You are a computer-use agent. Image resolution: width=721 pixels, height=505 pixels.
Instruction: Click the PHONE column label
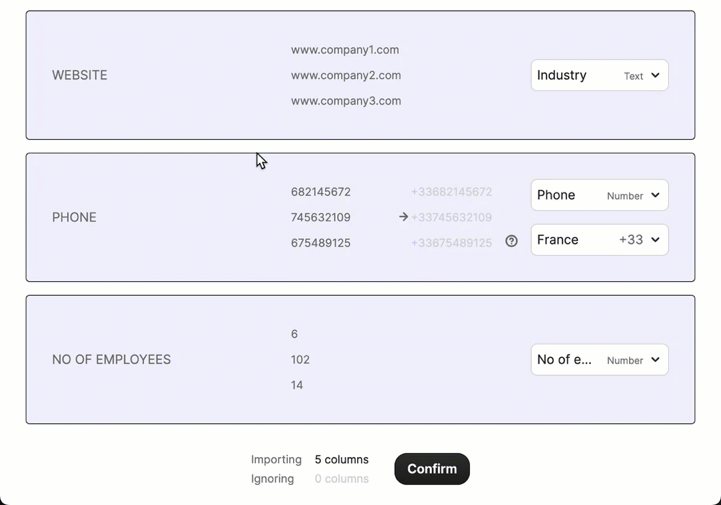pos(74,217)
